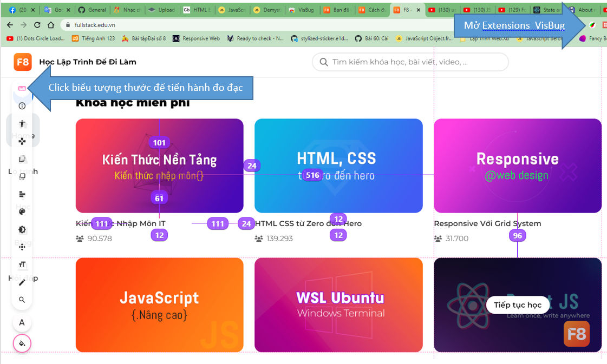
Task: Select the VisBug Inspector info tool
Action: tap(22, 106)
